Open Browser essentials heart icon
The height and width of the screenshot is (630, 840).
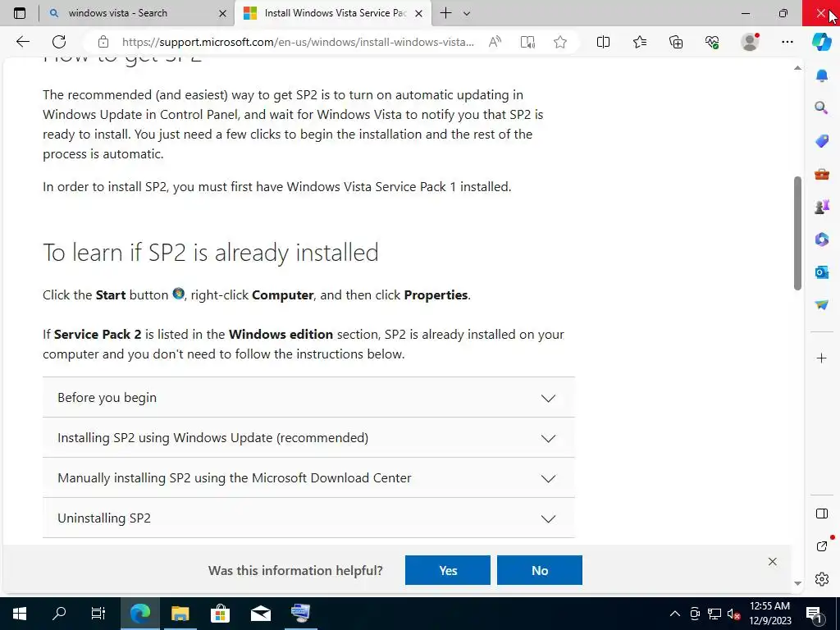click(712, 42)
